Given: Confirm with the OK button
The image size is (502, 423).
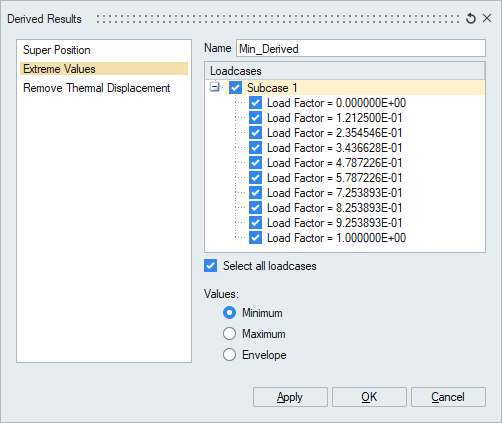Looking at the screenshot, I should click(369, 397).
